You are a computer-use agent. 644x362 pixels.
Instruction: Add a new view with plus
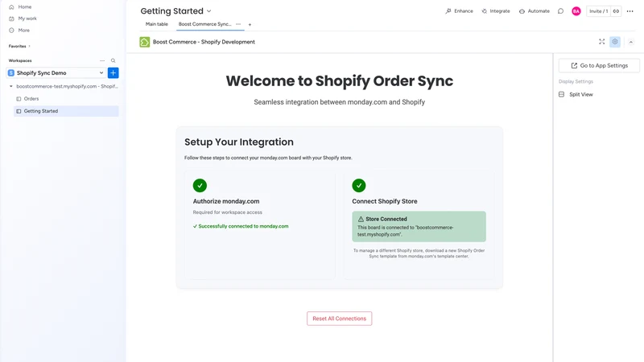click(250, 25)
